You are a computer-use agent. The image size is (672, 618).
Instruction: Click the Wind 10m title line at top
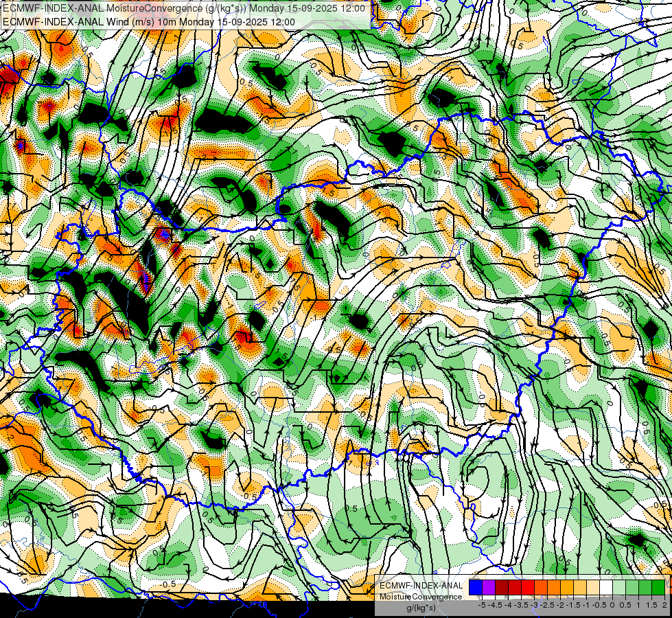pos(149,22)
